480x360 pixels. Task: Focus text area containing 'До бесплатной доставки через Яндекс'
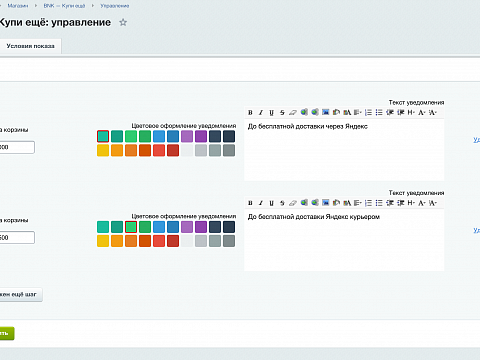(x=344, y=150)
